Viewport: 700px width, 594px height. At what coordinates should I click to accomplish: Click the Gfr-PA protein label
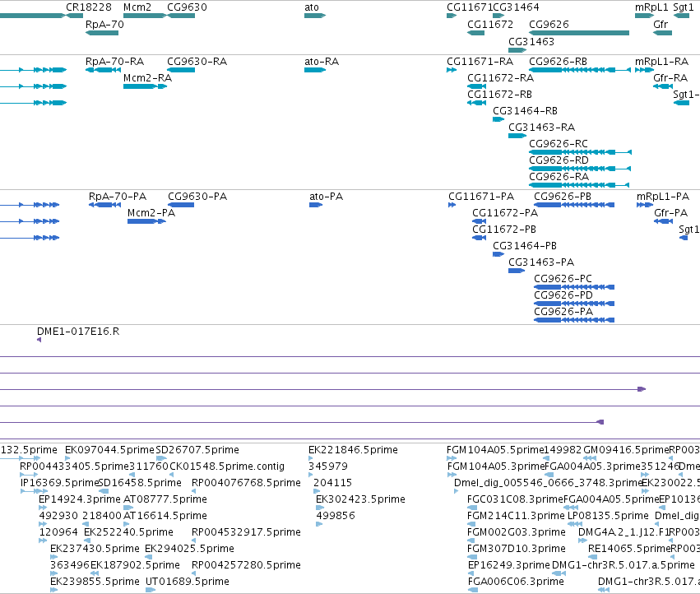point(670,213)
